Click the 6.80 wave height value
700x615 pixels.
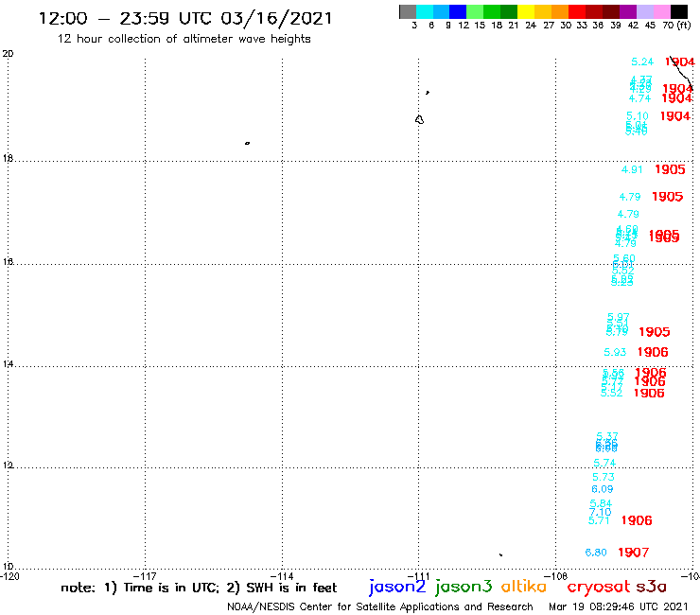click(x=596, y=553)
